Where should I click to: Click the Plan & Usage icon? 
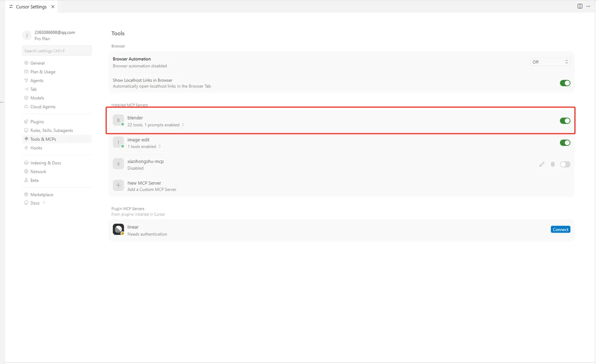[26, 72]
